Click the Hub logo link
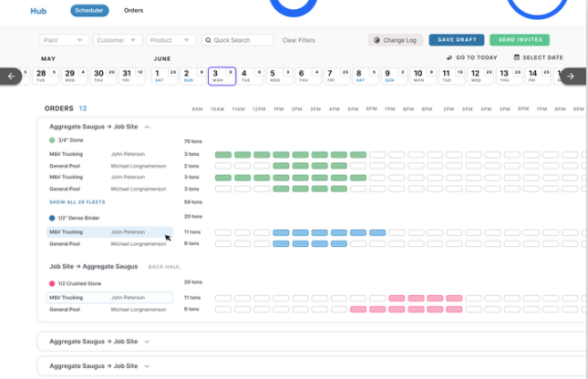 38,11
